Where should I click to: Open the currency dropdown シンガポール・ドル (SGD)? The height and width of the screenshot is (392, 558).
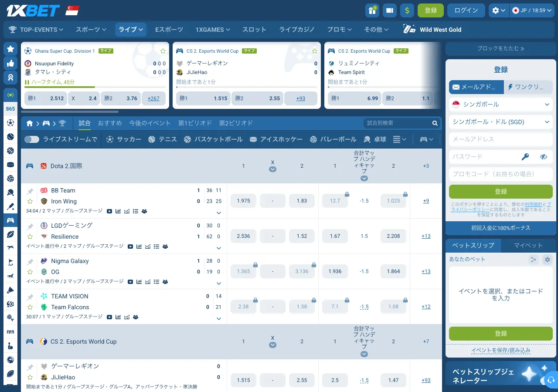tap(501, 122)
